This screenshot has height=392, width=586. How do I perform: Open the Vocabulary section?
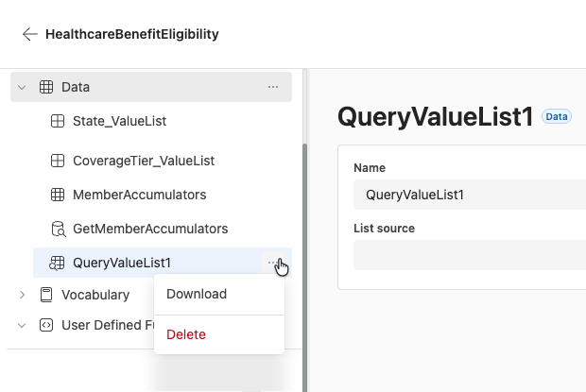pos(95,295)
